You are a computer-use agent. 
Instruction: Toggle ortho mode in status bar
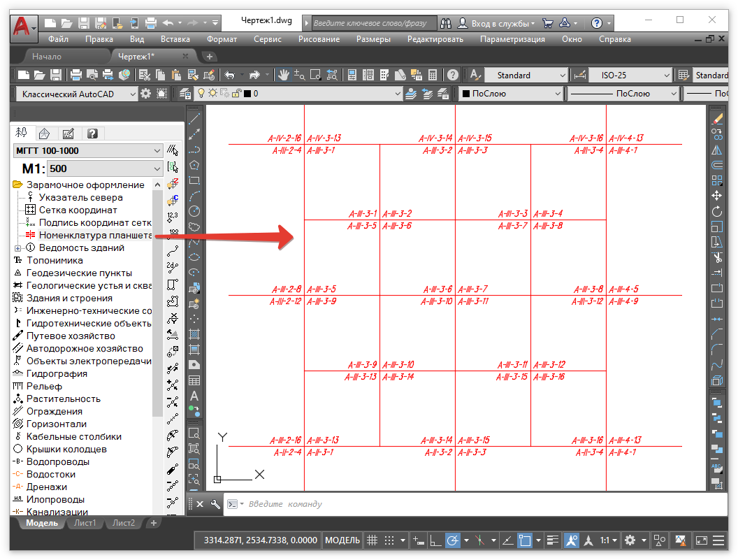click(x=435, y=540)
